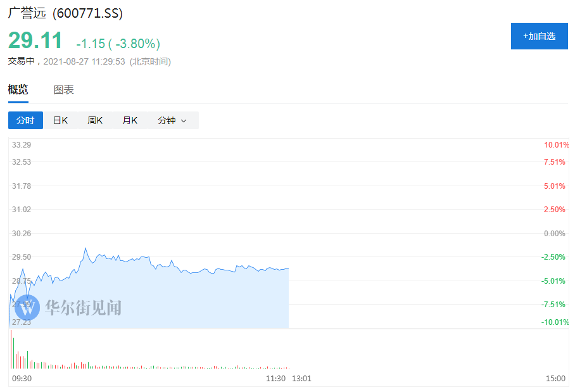Select the 分时 intraday chart view
The image size is (575, 392).
pos(25,120)
